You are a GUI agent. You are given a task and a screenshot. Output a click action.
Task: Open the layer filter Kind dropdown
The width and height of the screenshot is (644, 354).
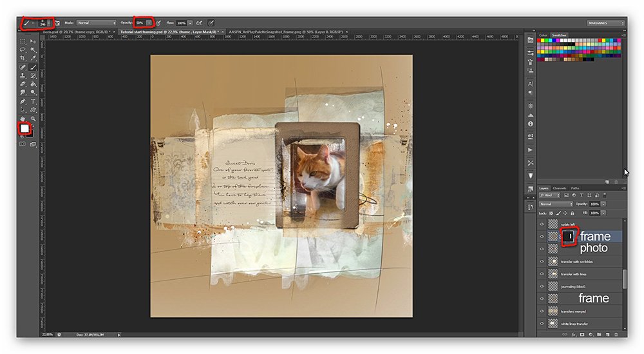549,195
